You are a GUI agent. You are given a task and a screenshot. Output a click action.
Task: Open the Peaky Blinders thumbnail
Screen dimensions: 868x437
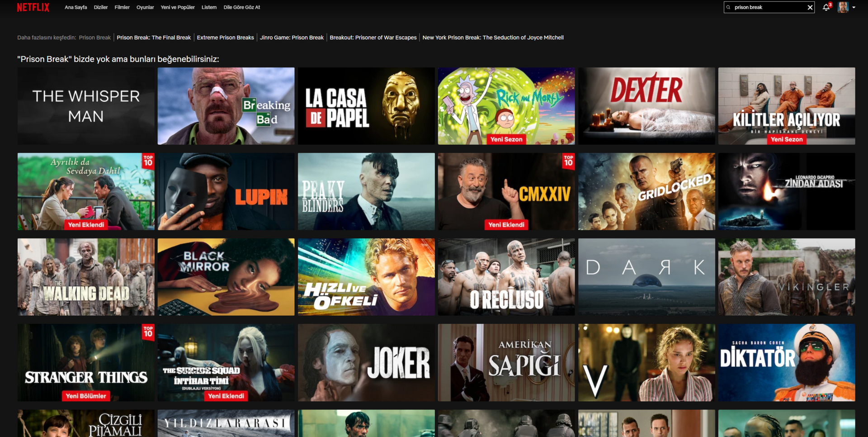pyautogui.click(x=366, y=191)
